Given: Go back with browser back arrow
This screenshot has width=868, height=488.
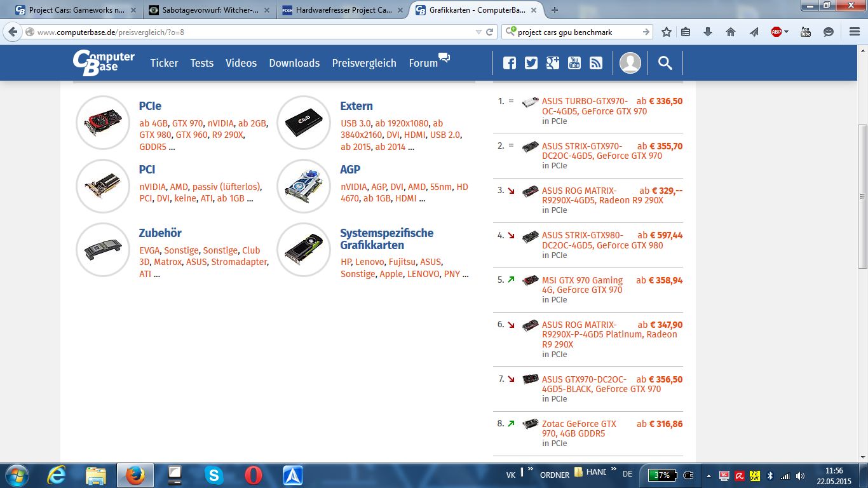Looking at the screenshot, I should coord(13,32).
